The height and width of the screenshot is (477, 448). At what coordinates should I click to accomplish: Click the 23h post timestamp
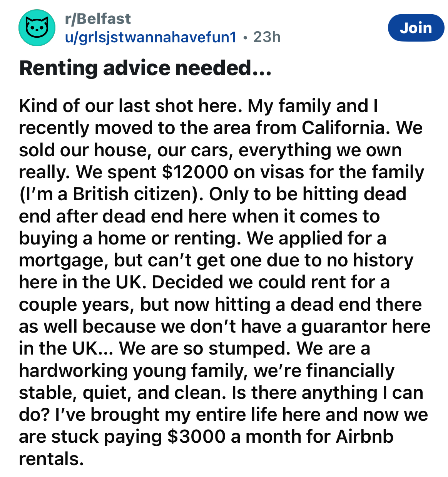pos(267,37)
